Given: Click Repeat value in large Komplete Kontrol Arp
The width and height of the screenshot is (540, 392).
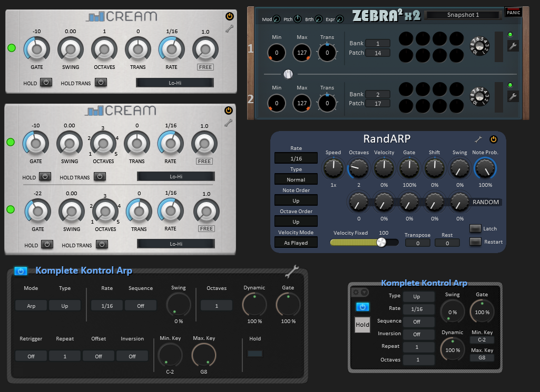Looking at the screenshot, I should (65, 356).
